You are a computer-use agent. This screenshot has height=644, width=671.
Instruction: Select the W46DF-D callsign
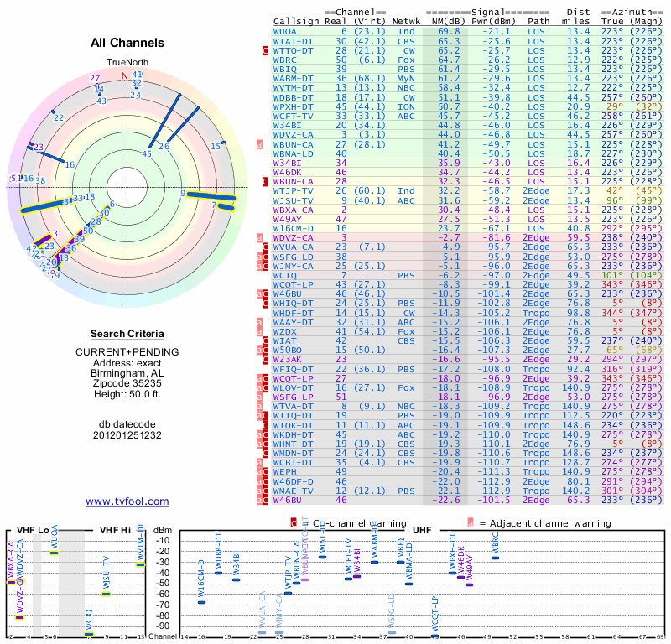tap(293, 481)
